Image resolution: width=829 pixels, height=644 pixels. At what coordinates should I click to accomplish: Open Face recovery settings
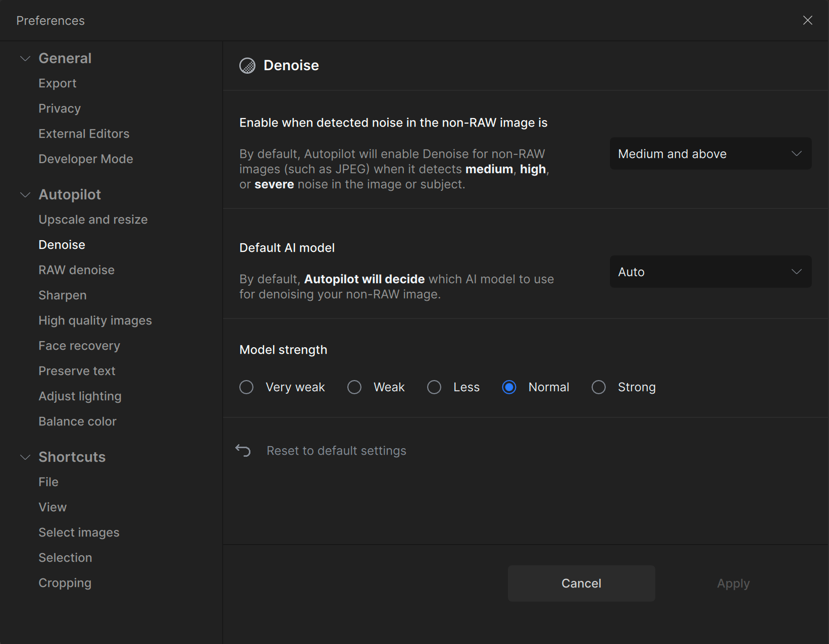(x=79, y=346)
